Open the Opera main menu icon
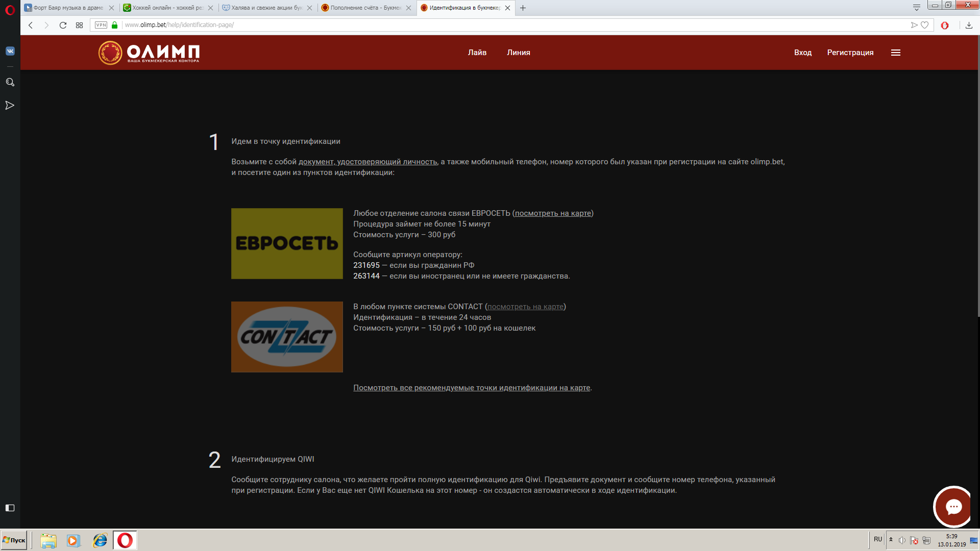This screenshot has height=551, width=980. click(x=10, y=10)
